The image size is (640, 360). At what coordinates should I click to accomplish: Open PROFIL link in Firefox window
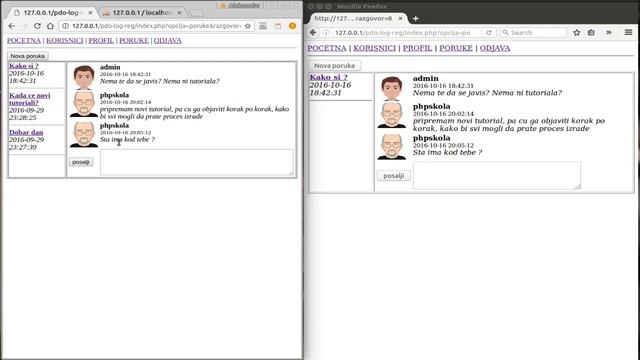coord(417,48)
